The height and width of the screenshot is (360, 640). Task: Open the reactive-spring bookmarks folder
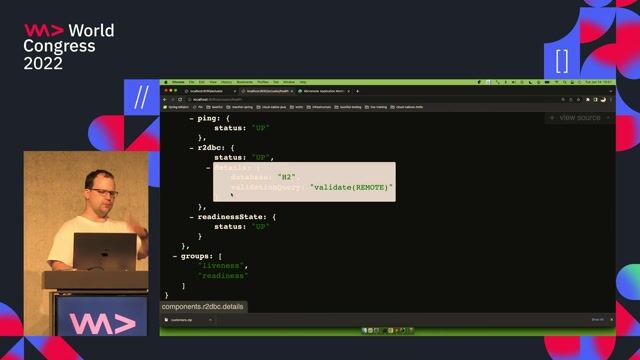click(x=240, y=107)
